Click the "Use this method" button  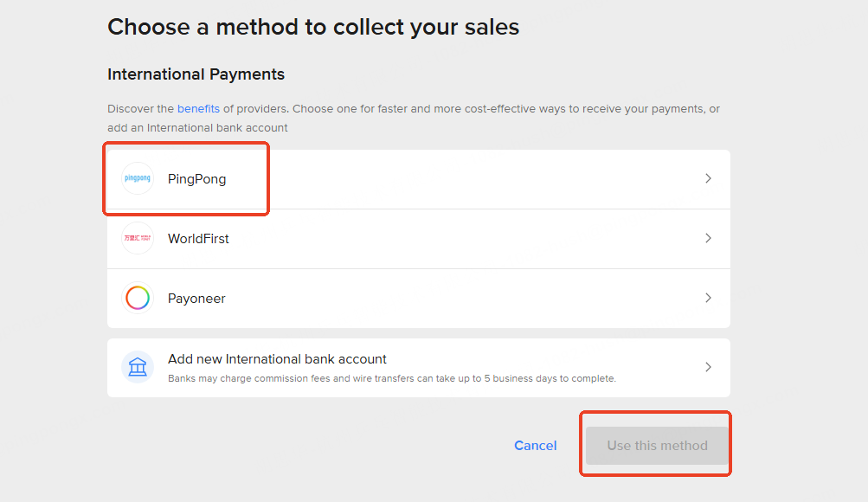click(x=657, y=446)
